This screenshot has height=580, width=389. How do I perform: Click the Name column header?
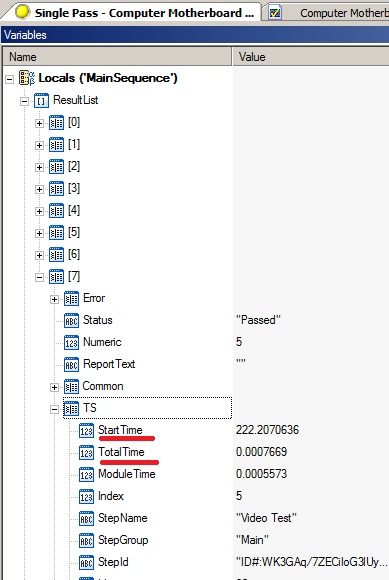pos(117,57)
